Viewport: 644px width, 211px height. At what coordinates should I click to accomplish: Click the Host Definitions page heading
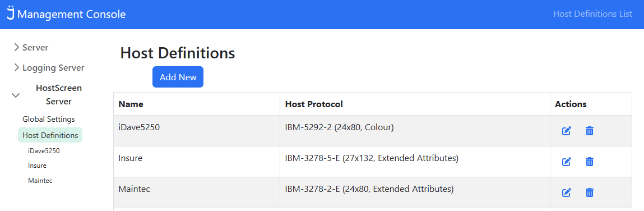[x=178, y=53]
